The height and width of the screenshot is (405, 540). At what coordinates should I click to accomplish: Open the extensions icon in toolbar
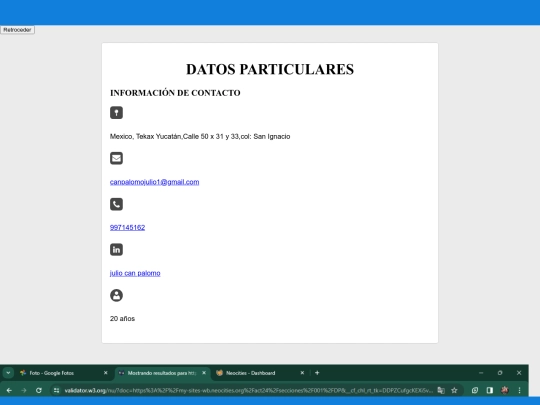(475, 390)
